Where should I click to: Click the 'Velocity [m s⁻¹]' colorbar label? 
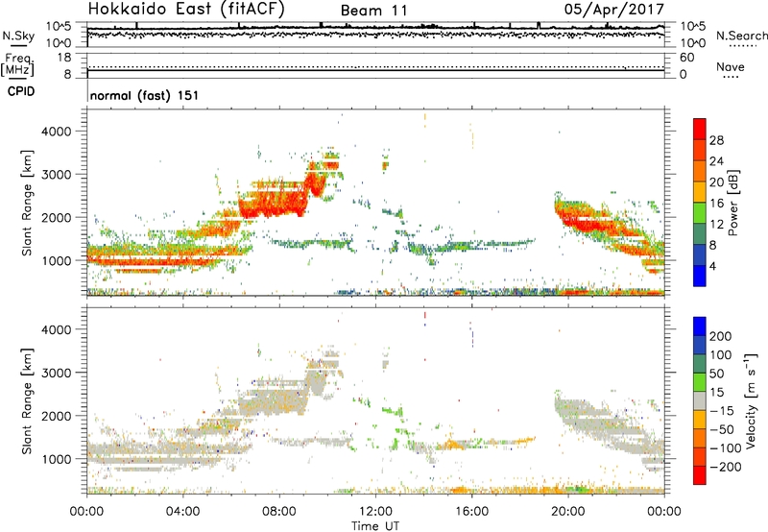751,400
